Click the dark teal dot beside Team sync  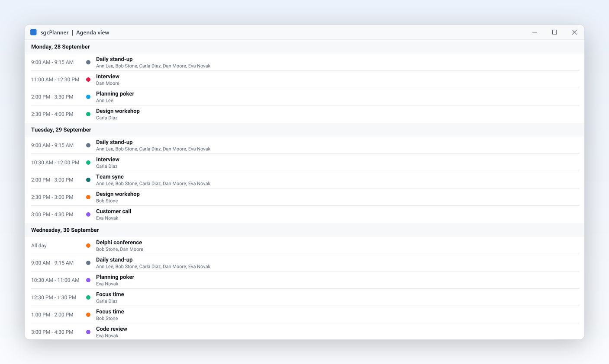tap(88, 180)
